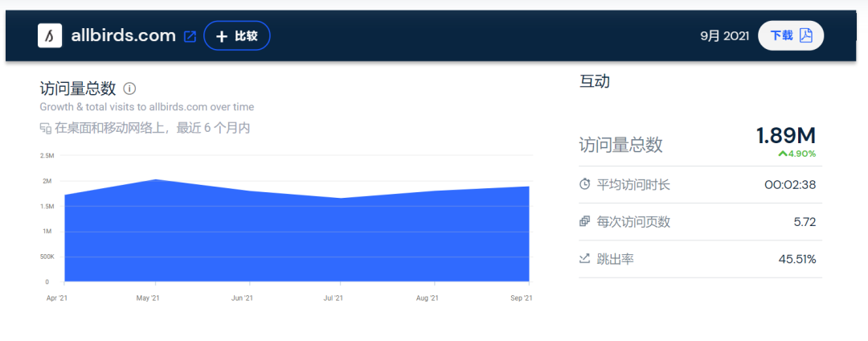Click the 1.89M total visits value
The height and width of the screenshot is (341, 868).
point(786,136)
